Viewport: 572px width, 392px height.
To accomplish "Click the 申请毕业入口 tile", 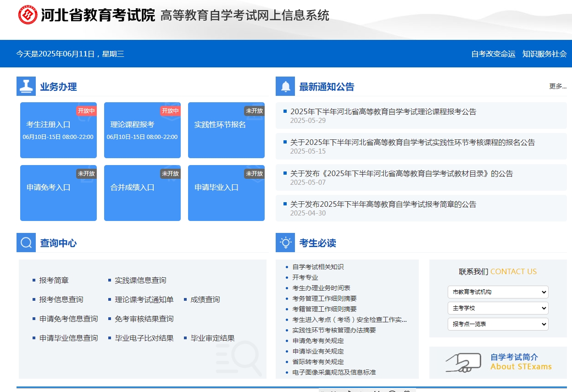I will (x=226, y=193).
